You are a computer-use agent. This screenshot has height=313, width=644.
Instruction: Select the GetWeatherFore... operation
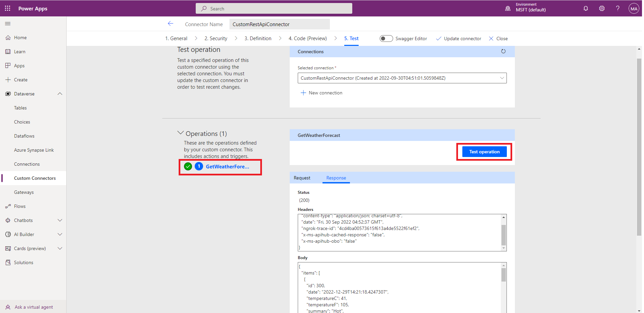(227, 166)
